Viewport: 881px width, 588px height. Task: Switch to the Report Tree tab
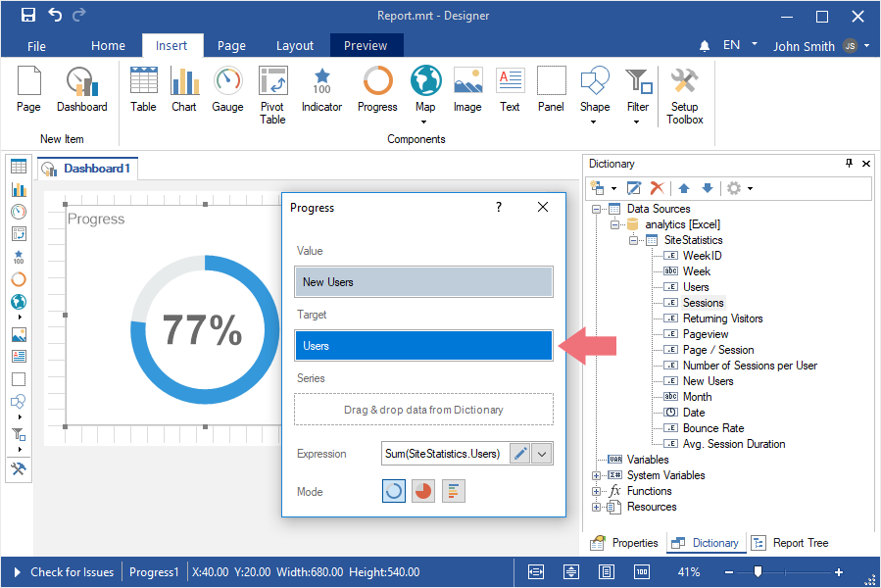(791, 543)
